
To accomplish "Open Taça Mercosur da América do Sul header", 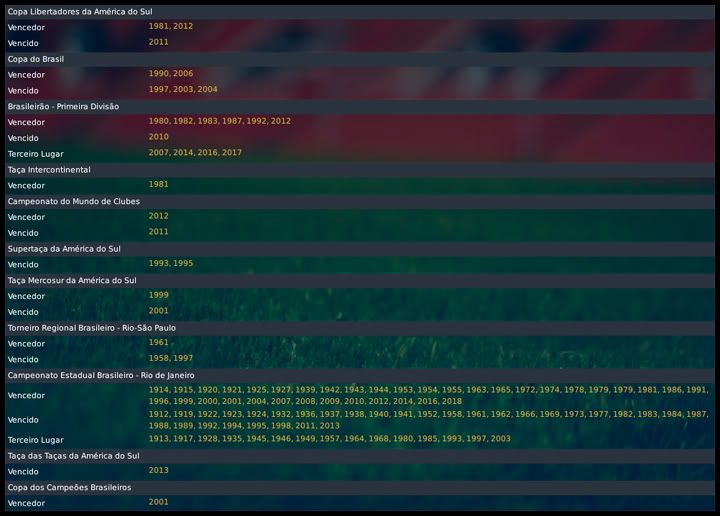I will click(72, 280).
